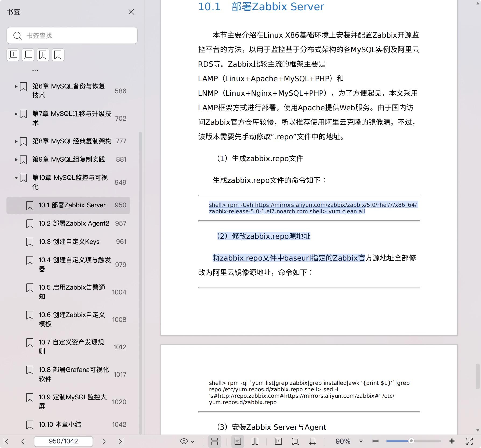Viewport: 481px width, 448px height.
Task: Close the bookmarks panel
Action: click(131, 12)
